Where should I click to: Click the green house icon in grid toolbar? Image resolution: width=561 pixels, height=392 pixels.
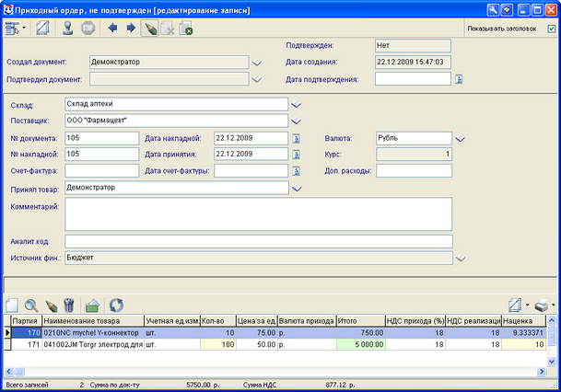[x=92, y=306]
